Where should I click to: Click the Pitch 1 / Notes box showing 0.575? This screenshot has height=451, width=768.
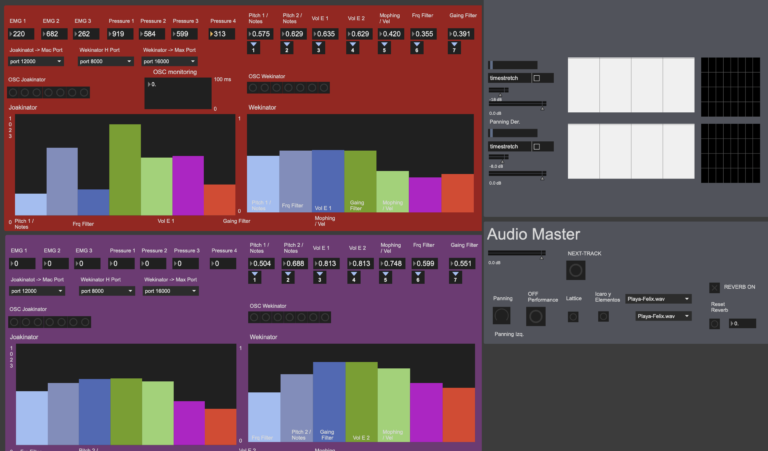click(x=260, y=34)
